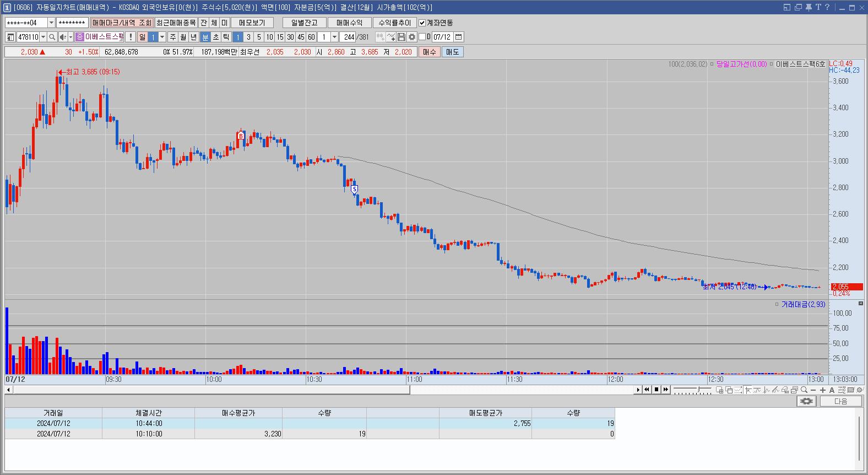The height and width of the screenshot is (475, 868).
Task: Click the exclamation mark alert button
Action: (x=131, y=37)
